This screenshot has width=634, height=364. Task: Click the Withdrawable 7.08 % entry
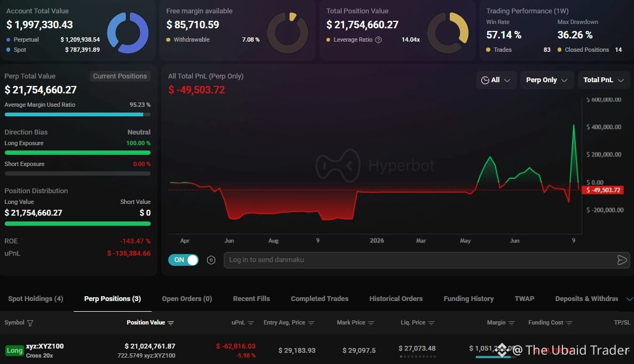coord(213,39)
